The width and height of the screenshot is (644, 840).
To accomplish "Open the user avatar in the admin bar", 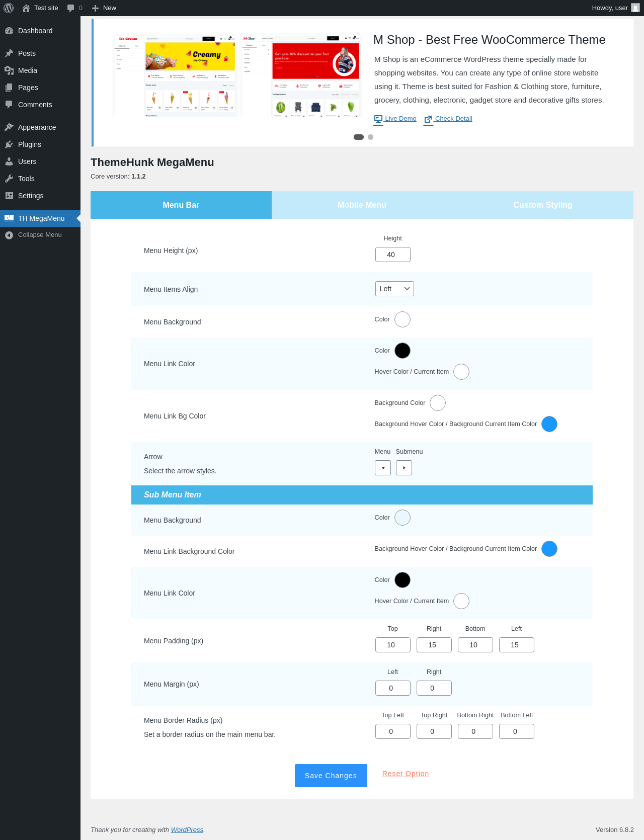I will (635, 8).
